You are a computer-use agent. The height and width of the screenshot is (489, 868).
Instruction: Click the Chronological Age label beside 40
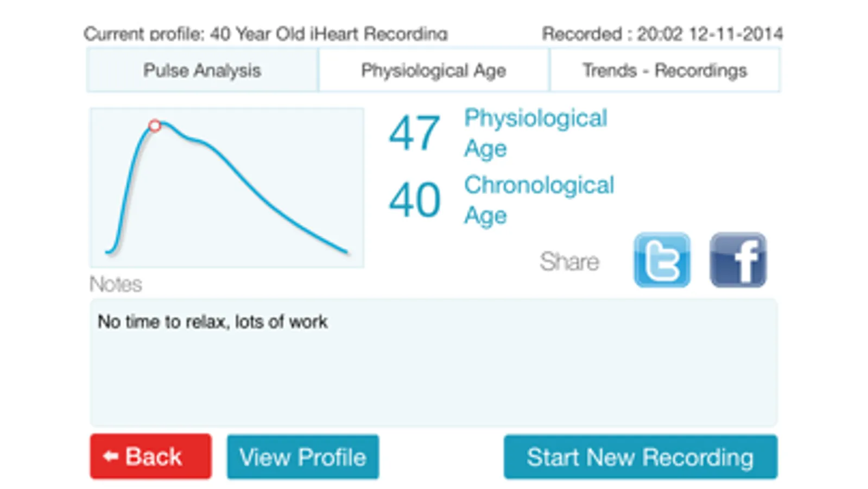538,199
